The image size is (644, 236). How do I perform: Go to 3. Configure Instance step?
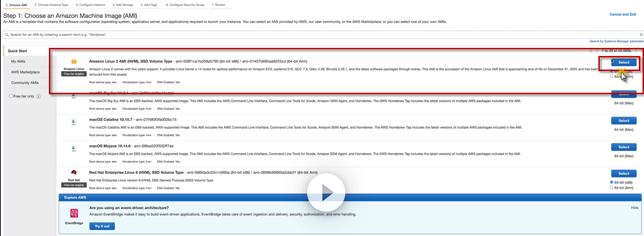pos(91,5)
